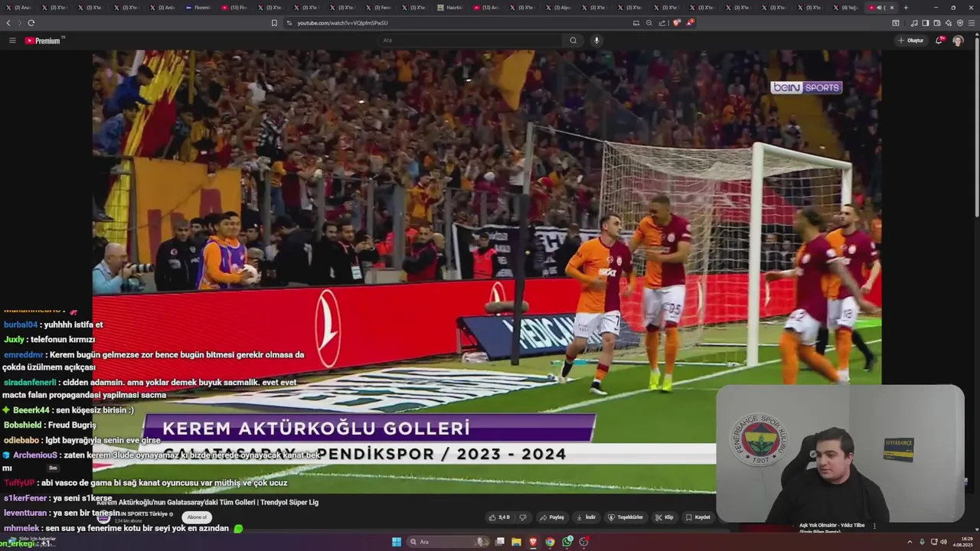Switch to the '(4) Yağı' X tab
The width and height of the screenshot is (980, 551).
point(845,8)
